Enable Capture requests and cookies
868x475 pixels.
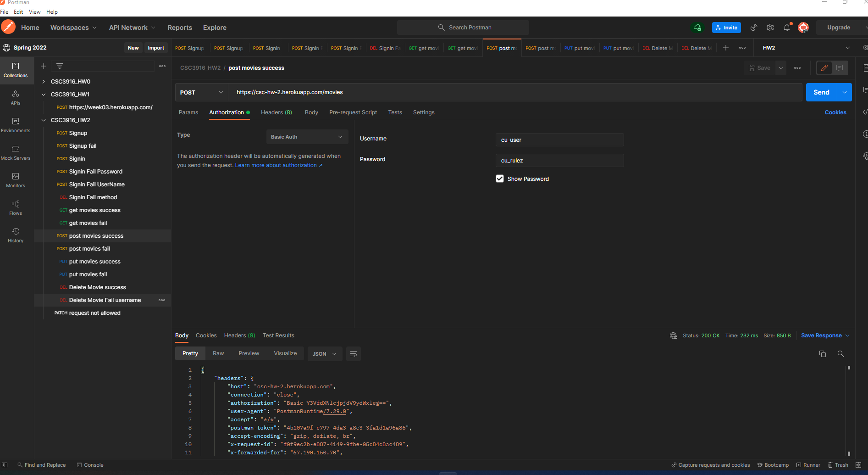tap(710, 465)
